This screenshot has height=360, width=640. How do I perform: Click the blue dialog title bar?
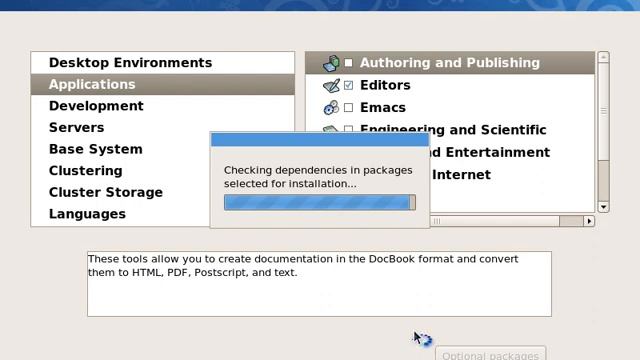(x=320, y=140)
